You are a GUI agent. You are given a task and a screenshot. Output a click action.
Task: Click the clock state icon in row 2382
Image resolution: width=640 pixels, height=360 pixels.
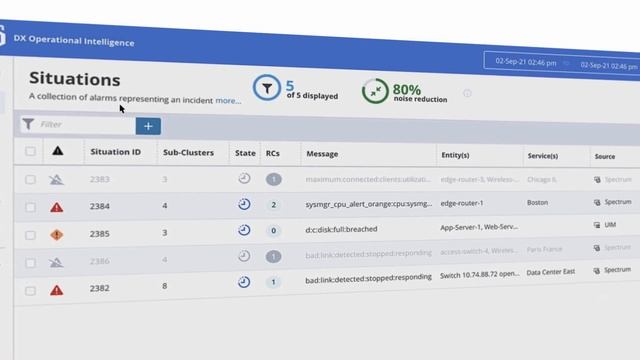click(x=244, y=282)
